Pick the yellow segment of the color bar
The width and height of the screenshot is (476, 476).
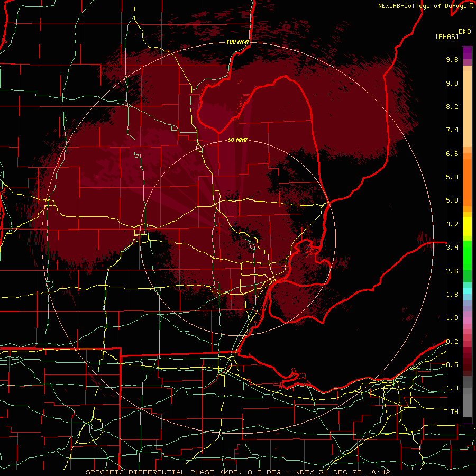(467, 226)
